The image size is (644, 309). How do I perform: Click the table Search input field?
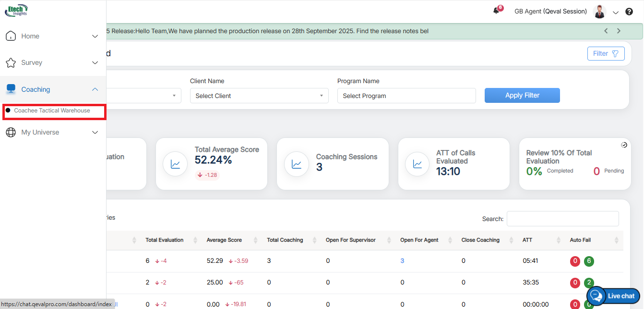pos(562,219)
